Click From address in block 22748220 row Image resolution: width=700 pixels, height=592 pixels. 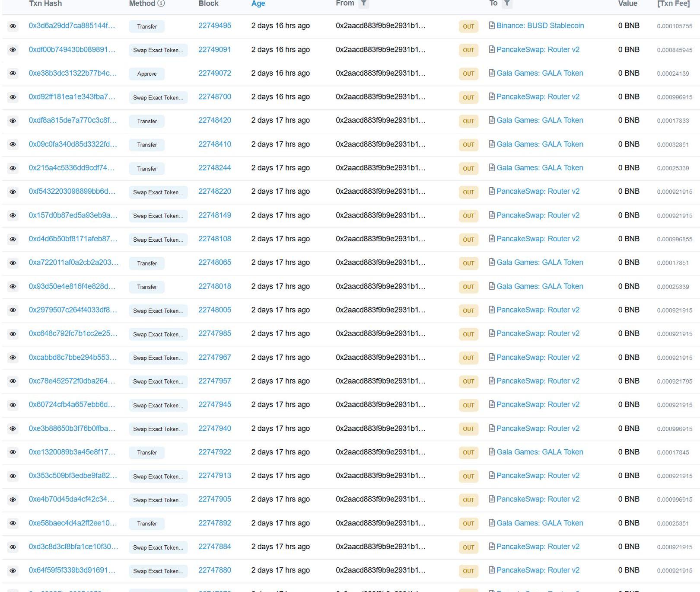pyautogui.click(x=380, y=191)
